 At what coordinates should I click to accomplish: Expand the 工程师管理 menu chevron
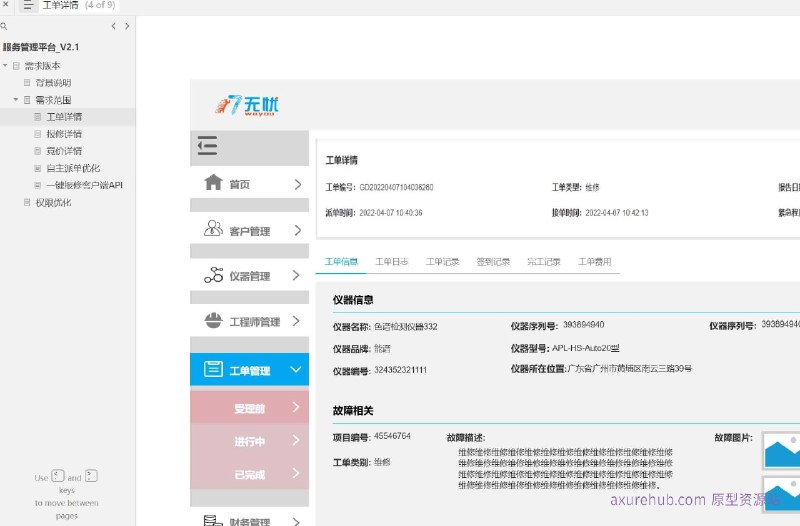click(296, 321)
